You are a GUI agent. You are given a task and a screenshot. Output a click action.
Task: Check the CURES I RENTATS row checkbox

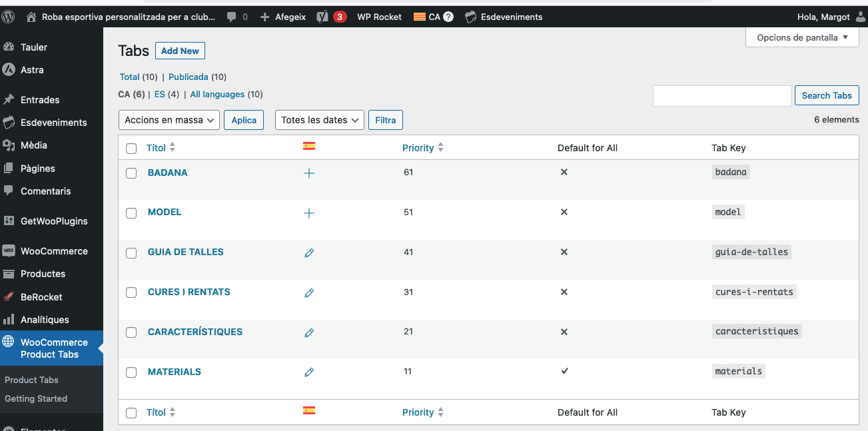tap(131, 292)
